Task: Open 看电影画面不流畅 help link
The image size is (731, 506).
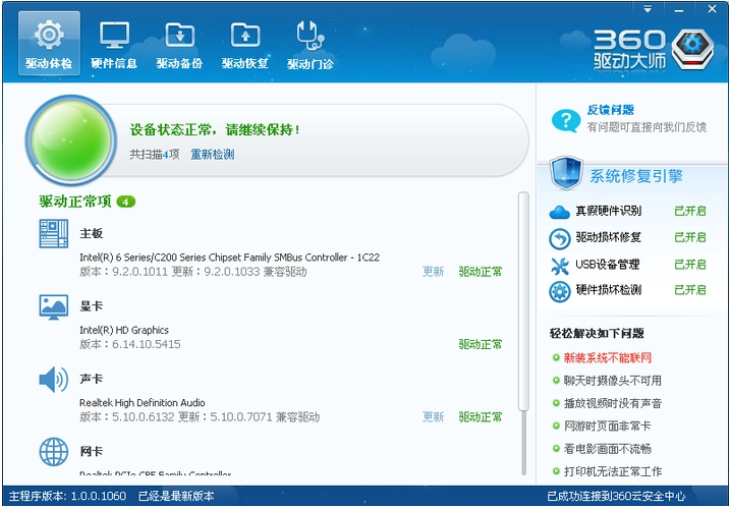Action: tap(607, 449)
